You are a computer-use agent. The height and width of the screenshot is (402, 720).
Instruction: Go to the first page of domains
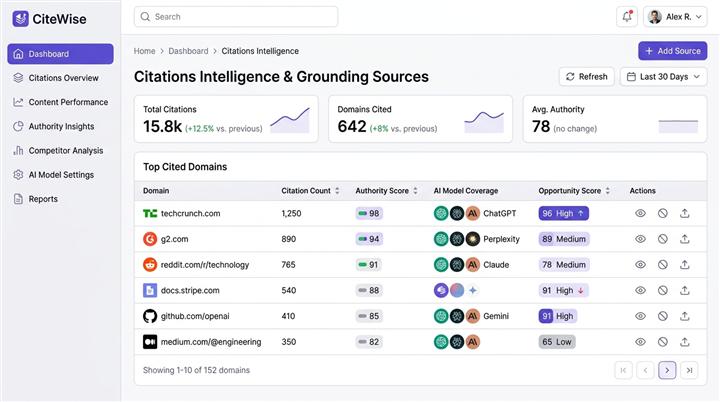pyautogui.click(x=623, y=370)
